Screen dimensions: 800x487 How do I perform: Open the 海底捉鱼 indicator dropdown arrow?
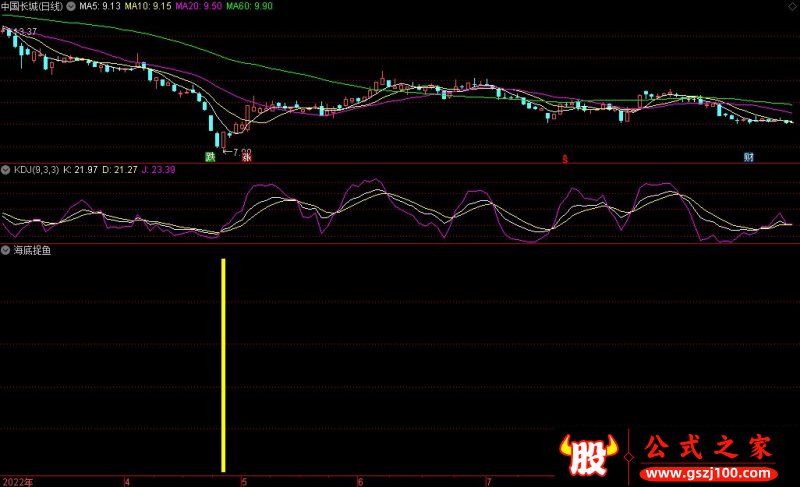pyautogui.click(x=6, y=250)
